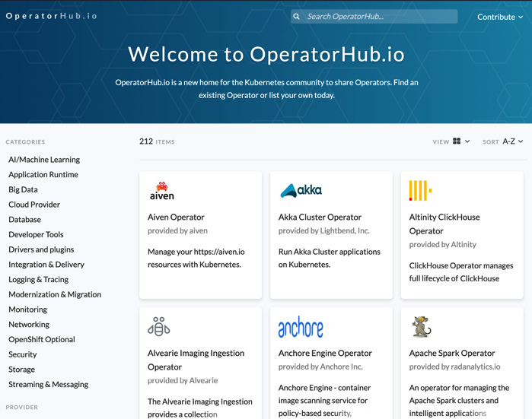
Task: Open Streaming & Messaging category
Action: 48,385
